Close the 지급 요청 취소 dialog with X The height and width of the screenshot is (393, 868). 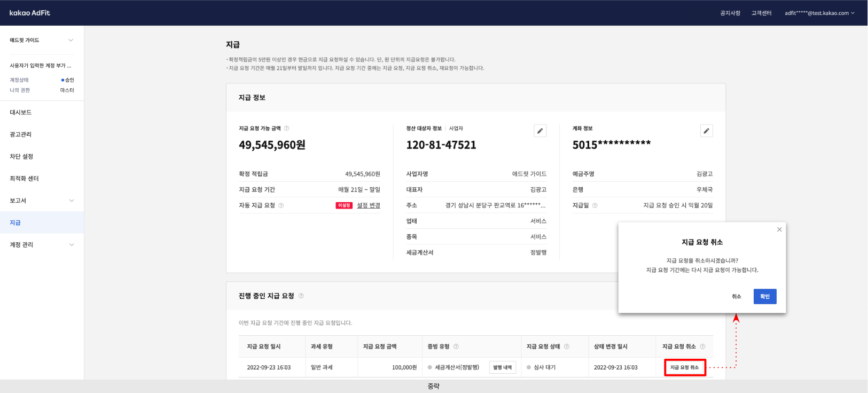(779, 229)
